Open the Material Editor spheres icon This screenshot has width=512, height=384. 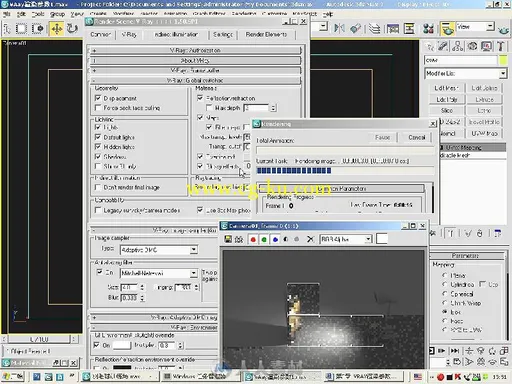pos(428,28)
